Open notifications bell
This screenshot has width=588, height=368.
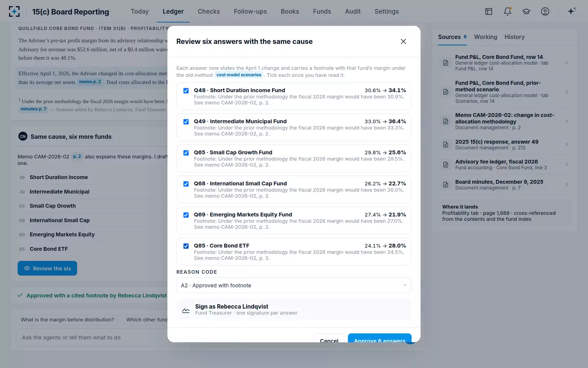508,11
